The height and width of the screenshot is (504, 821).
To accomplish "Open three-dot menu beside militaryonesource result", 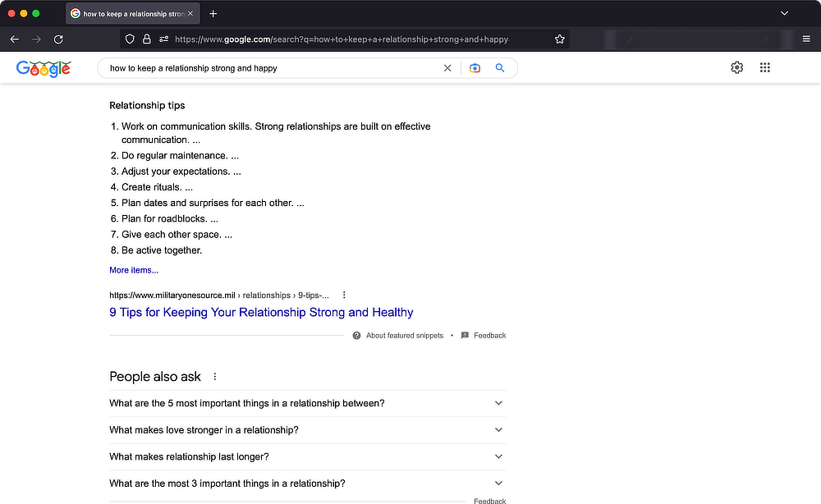I will click(x=344, y=296).
